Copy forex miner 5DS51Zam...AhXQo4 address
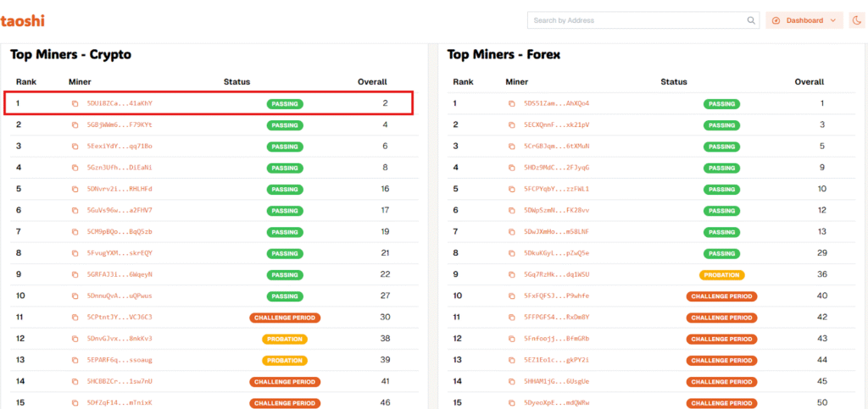Image resolution: width=868 pixels, height=409 pixels. (x=512, y=103)
